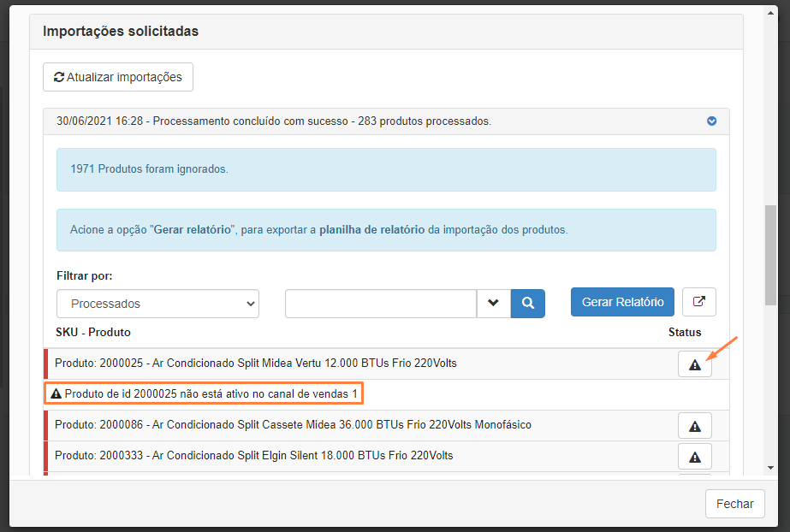Click warning status icon for product 2000333
This screenshot has width=790, height=532.
pos(694,456)
